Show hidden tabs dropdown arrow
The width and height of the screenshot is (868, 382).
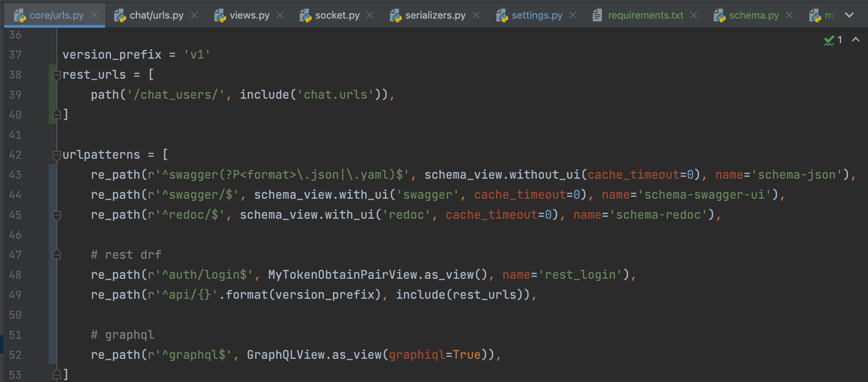click(849, 15)
